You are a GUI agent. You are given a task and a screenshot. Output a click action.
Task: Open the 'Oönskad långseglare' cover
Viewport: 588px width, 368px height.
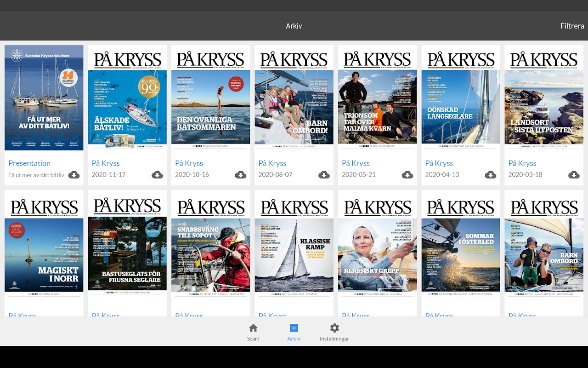pos(461,98)
